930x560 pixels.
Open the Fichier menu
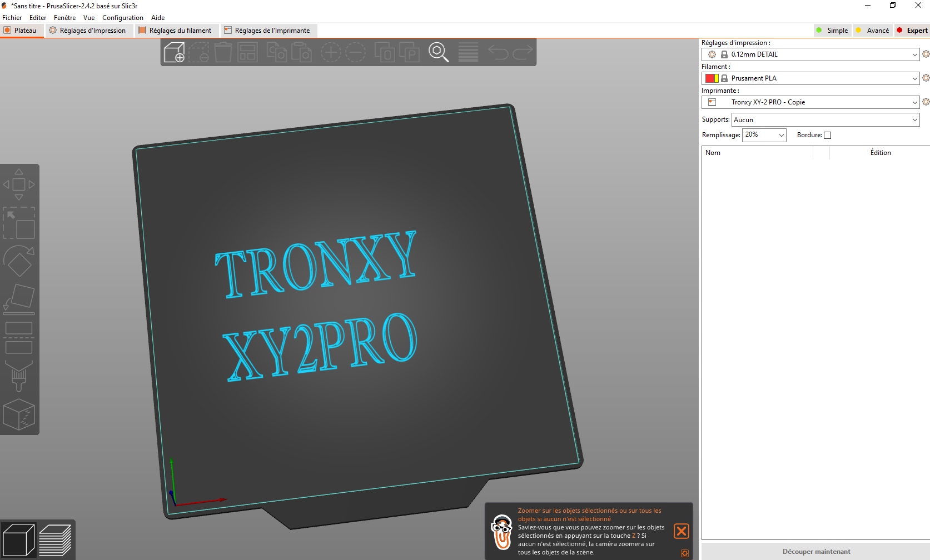(x=12, y=18)
